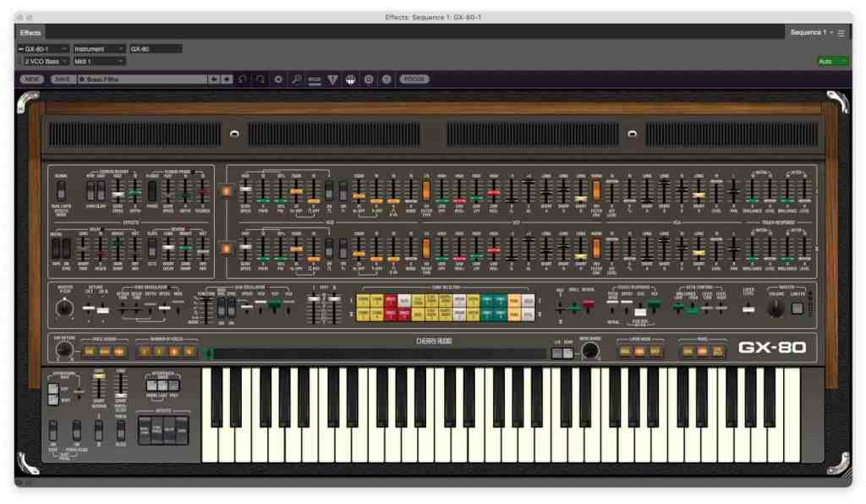The width and height of the screenshot is (866, 504).
Task: Click the magnifier zoom icon in the toolbar
Action: [297, 79]
